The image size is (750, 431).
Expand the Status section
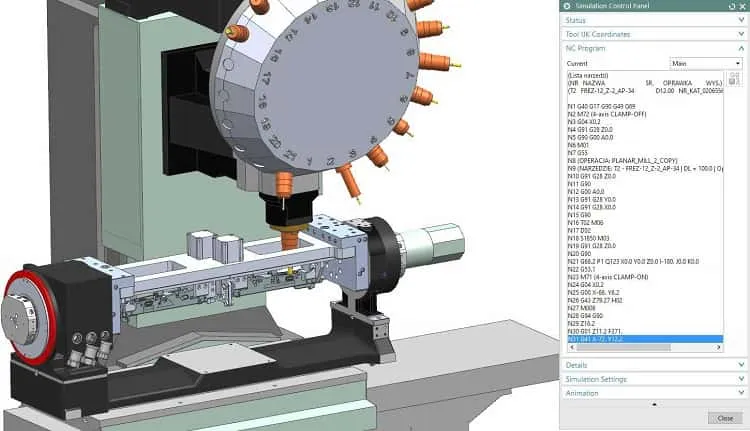click(653, 20)
